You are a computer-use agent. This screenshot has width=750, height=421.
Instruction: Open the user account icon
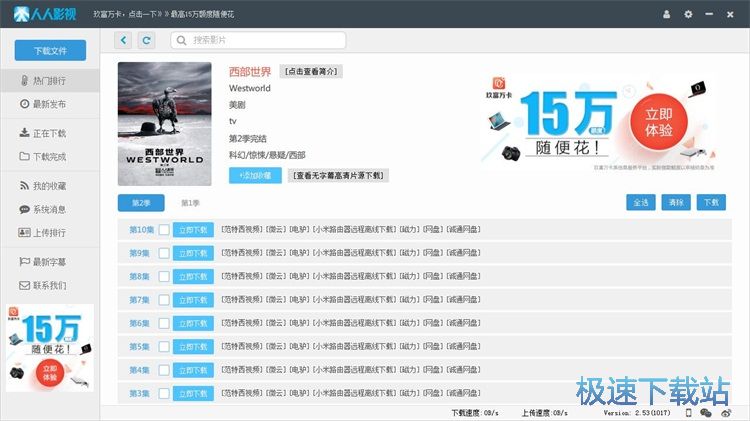(x=668, y=14)
